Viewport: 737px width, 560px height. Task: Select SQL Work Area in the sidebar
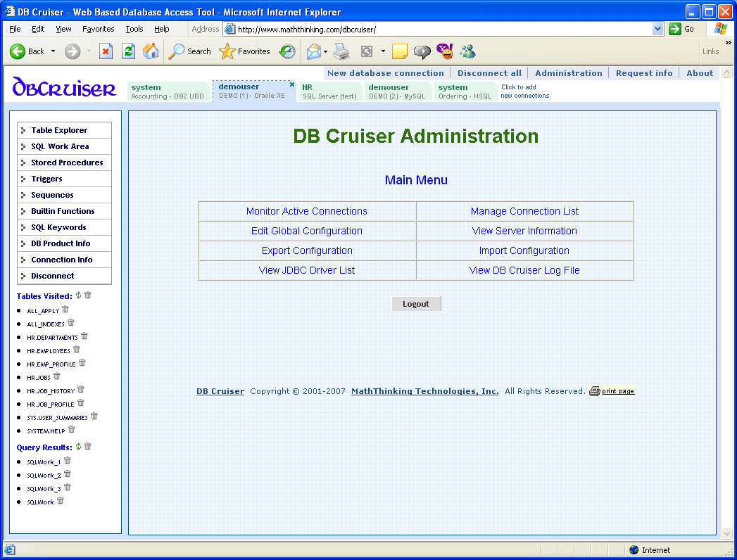pyautogui.click(x=60, y=146)
